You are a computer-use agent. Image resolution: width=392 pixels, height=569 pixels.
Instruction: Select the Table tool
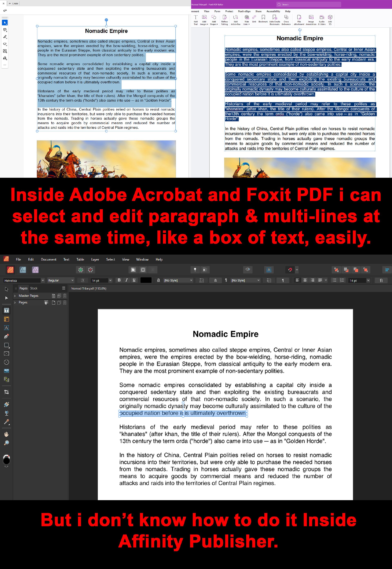(x=7, y=319)
